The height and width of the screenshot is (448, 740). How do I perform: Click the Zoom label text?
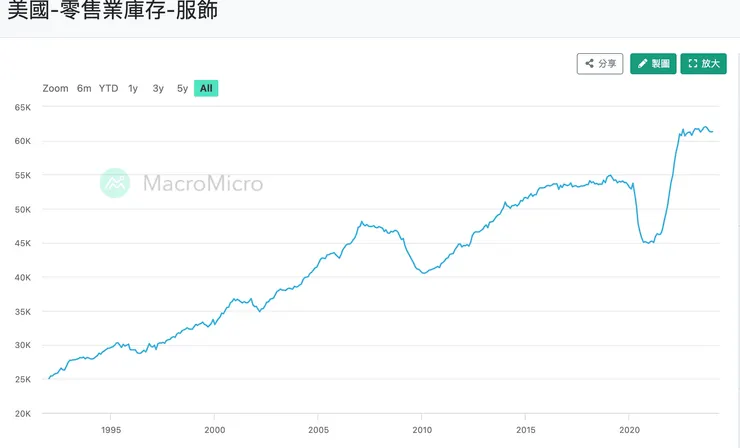[56, 88]
